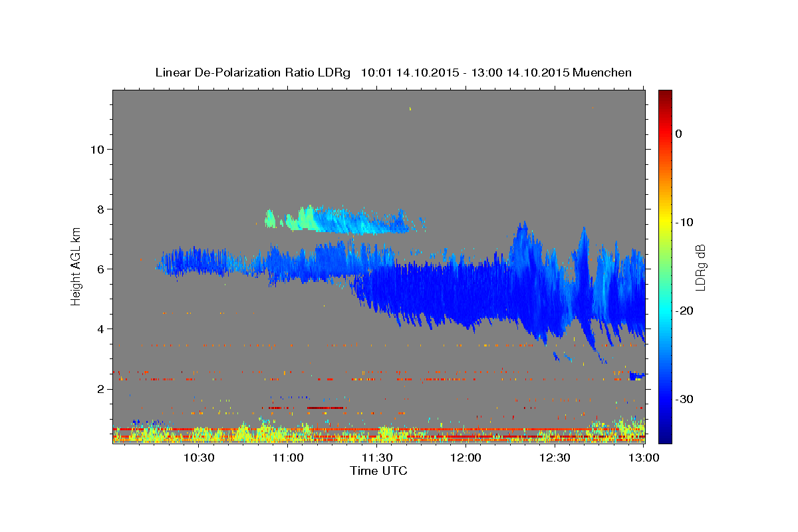Click the dark red top of colorbar

[665, 94]
